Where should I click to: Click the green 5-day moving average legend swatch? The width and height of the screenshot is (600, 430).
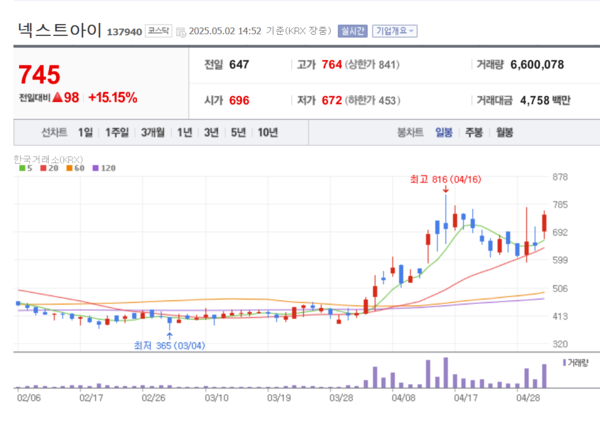22,168
